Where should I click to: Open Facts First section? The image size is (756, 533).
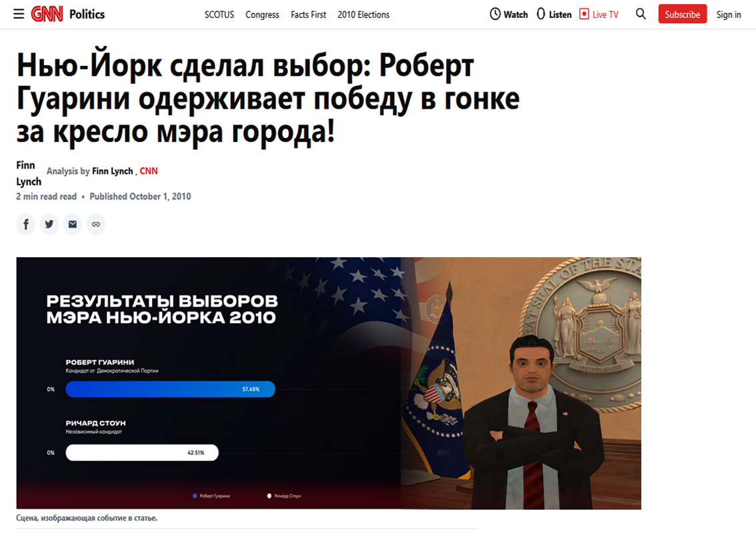pyautogui.click(x=309, y=15)
